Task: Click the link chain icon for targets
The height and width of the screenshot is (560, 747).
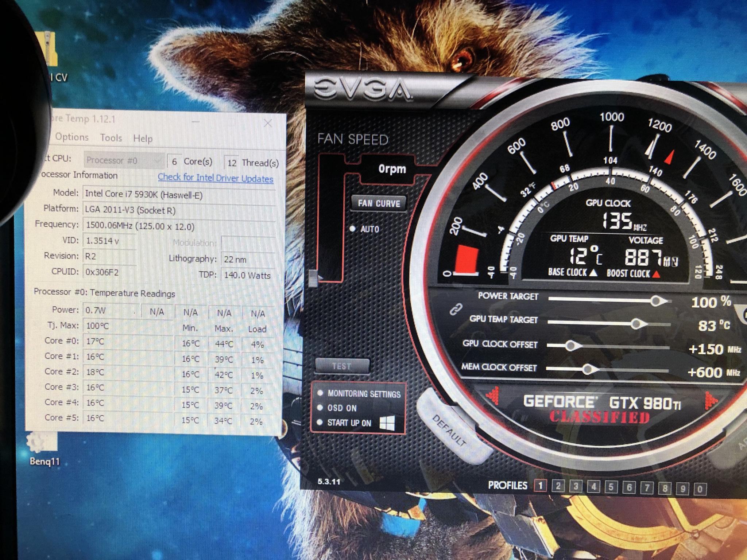Action: tap(456, 309)
